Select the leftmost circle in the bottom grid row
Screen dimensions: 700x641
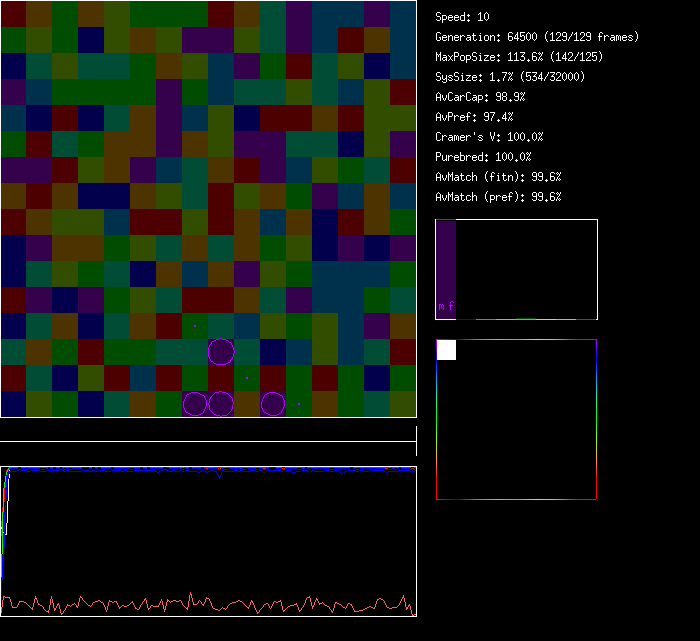click(x=195, y=404)
